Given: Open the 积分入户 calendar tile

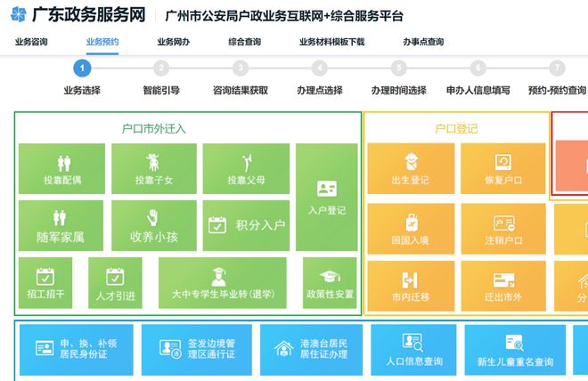Looking at the screenshot, I should pos(246,225).
